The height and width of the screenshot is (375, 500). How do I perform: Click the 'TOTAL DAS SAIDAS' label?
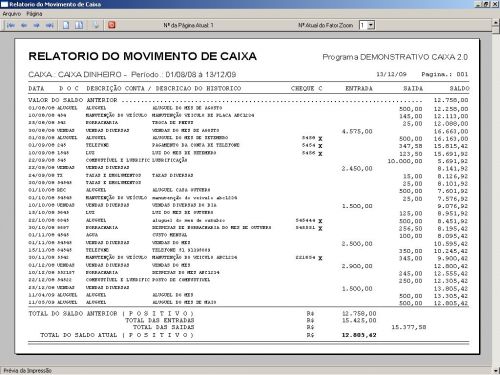tap(164, 327)
